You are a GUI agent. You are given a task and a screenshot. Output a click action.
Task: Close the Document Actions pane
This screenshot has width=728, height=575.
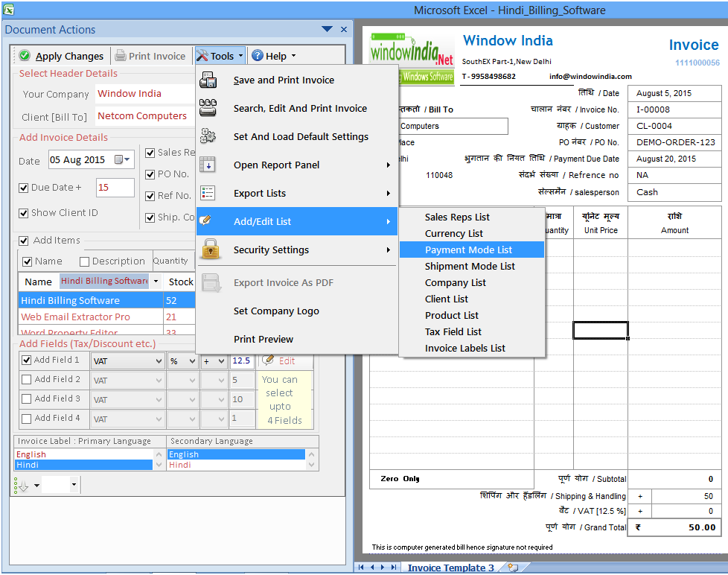click(344, 29)
